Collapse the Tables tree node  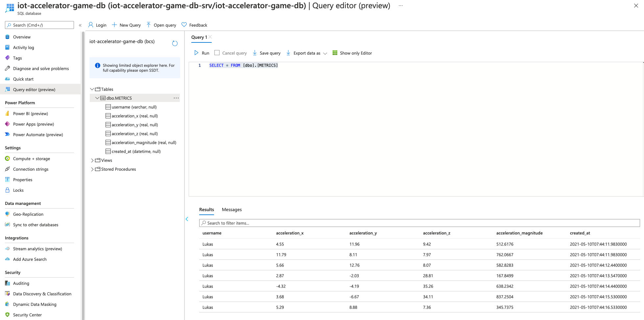92,89
